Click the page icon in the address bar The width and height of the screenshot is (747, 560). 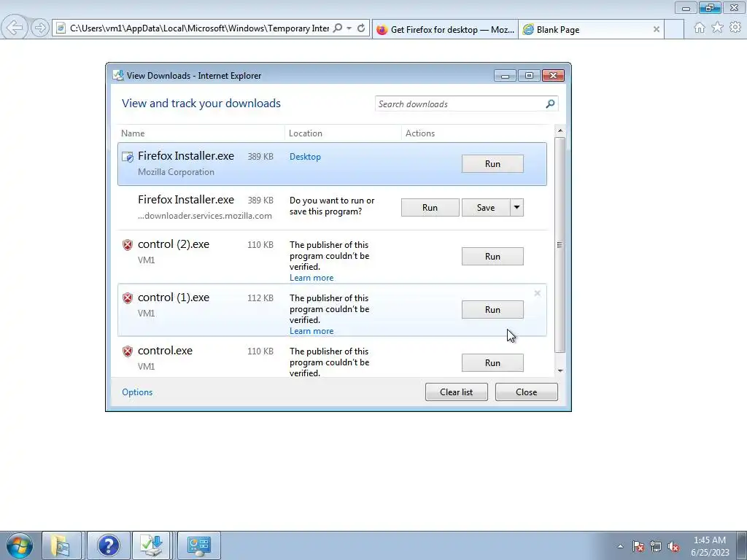[61, 28]
